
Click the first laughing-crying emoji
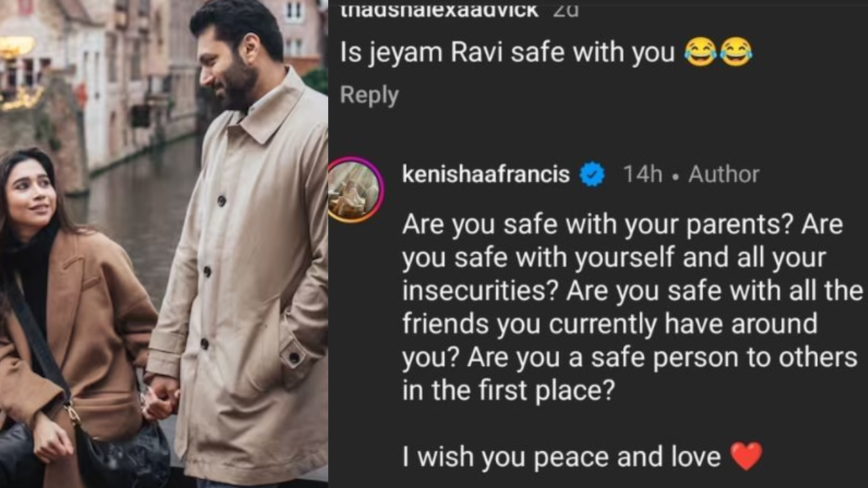point(700,54)
